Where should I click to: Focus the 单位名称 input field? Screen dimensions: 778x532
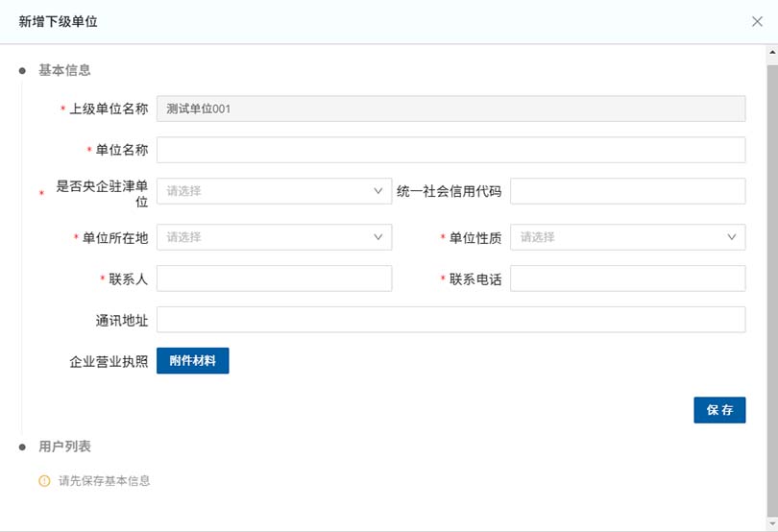point(450,150)
